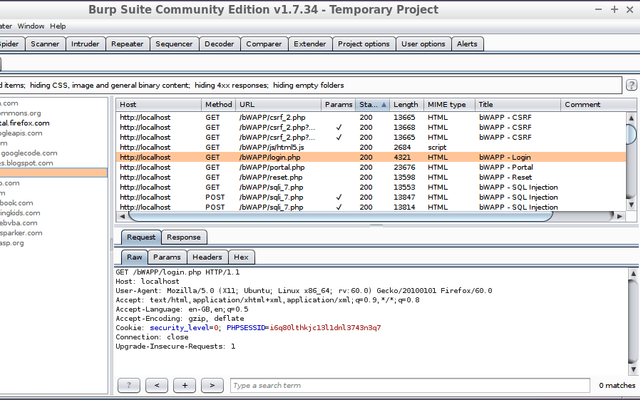The height and width of the screenshot is (400, 640).
Task: Select the /bWAPP/js/html5.js row
Action: pos(371,147)
